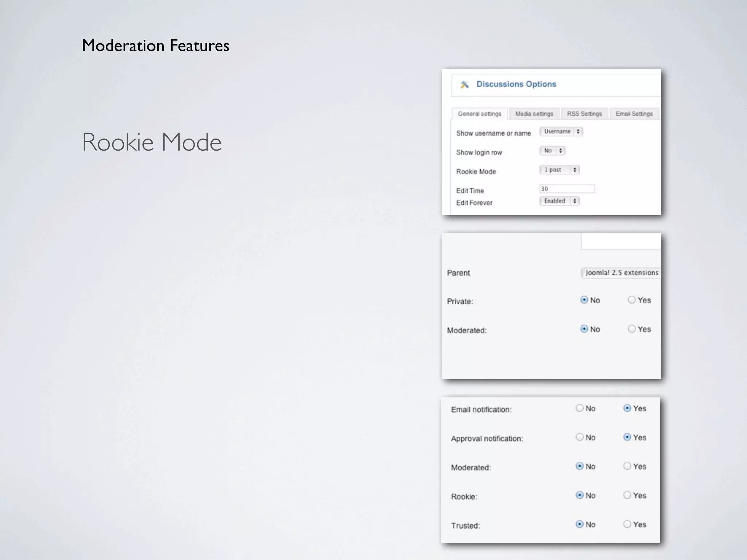This screenshot has width=747, height=560.
Task: Click the Parent label
Action: (458, 273)
